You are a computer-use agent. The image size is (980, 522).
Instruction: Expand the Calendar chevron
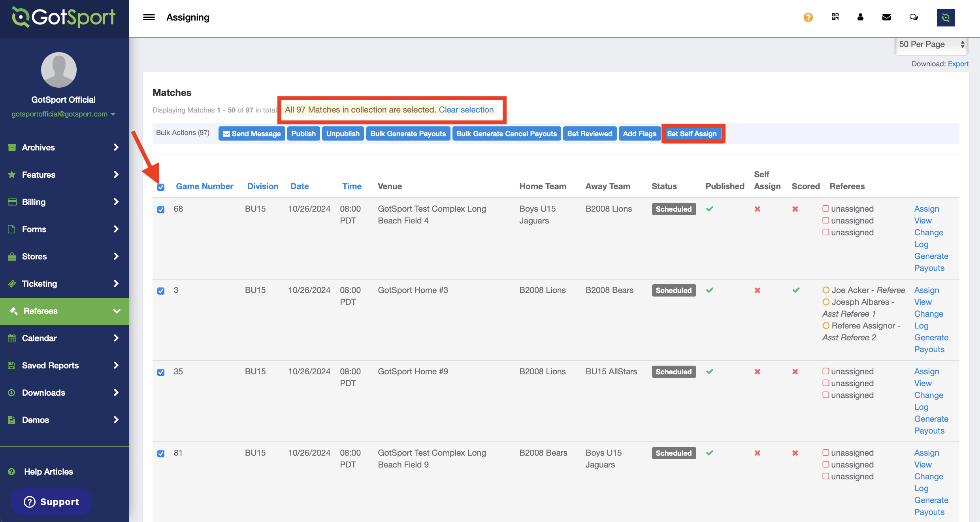[116, 338]
